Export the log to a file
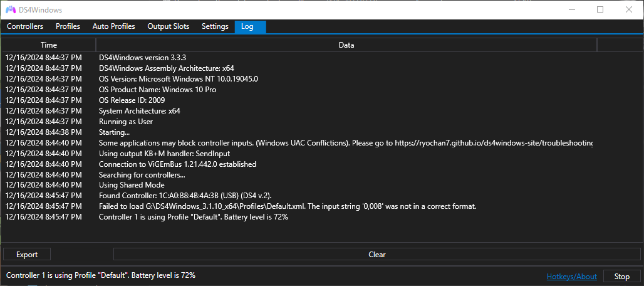Screen dimensions: 644x286 point(27,255)
